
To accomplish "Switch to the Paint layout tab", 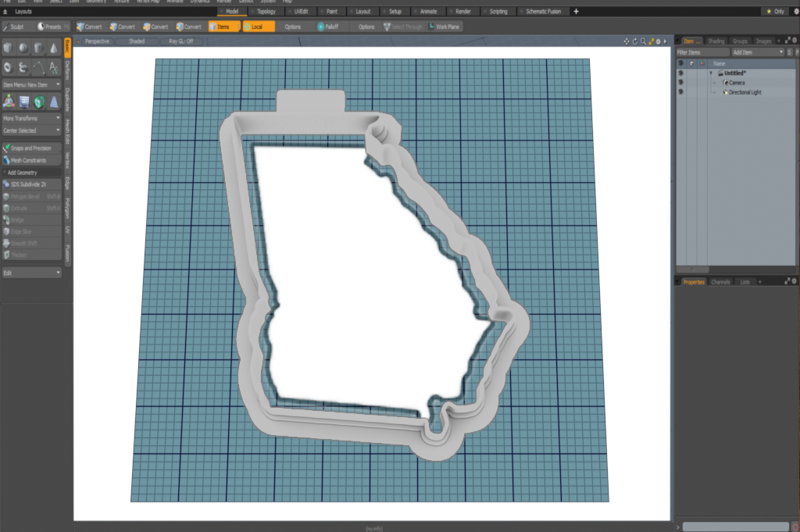I will (x=330, y=11).
